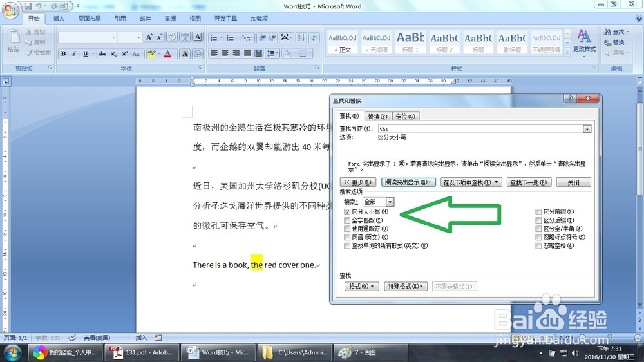Viewport: 644px width, 362px height.
Task: Click 查找下一处 find next button
Action: [x=528, y=182]
